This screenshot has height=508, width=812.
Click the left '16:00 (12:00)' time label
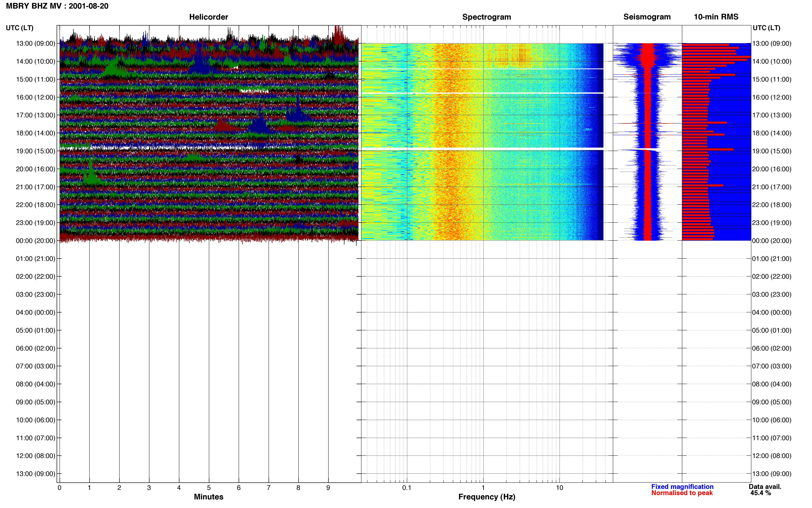click(36, 97)
